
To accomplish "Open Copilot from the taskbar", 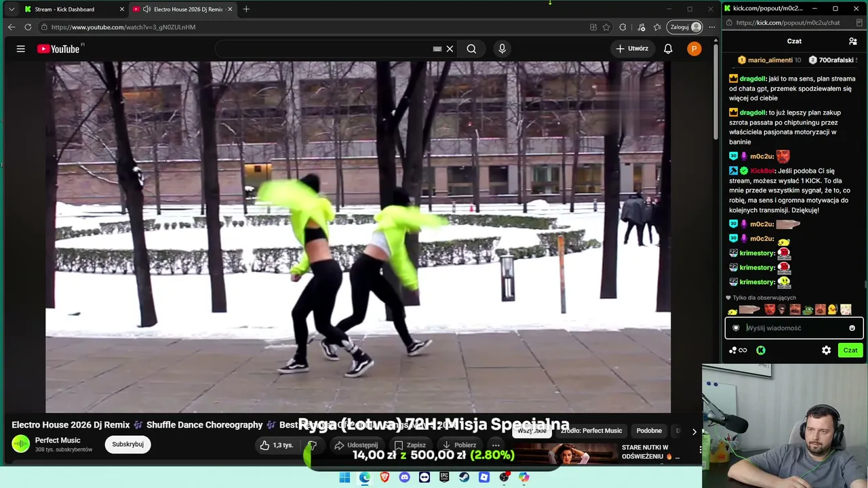I will 524,477.
